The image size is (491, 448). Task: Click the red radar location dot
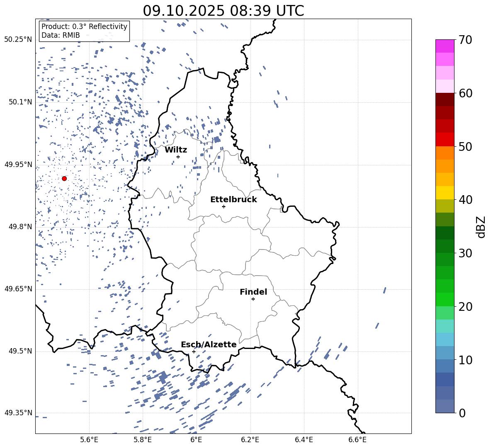[x=64, y=179]
